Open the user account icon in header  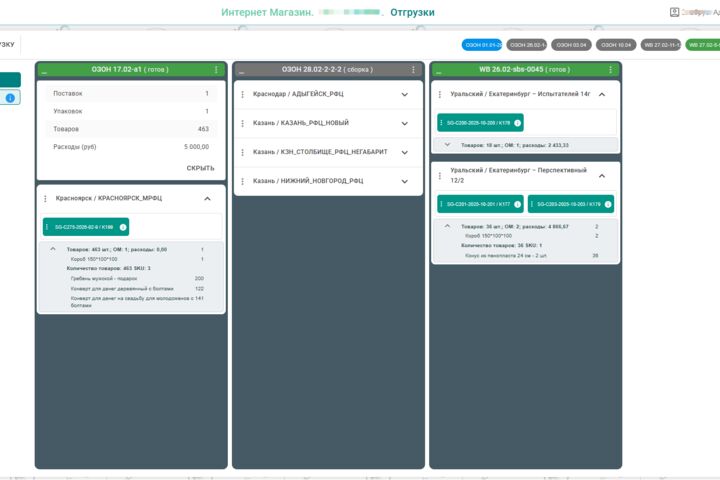pos(674,12)
